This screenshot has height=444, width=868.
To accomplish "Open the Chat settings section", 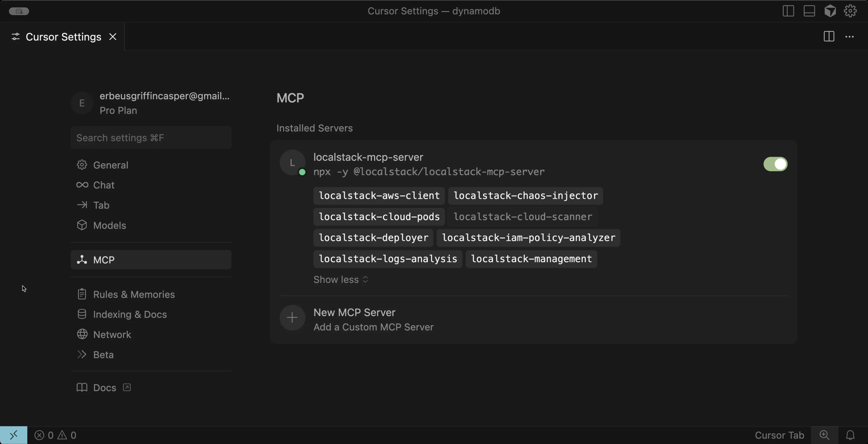I will coord(103,185).
